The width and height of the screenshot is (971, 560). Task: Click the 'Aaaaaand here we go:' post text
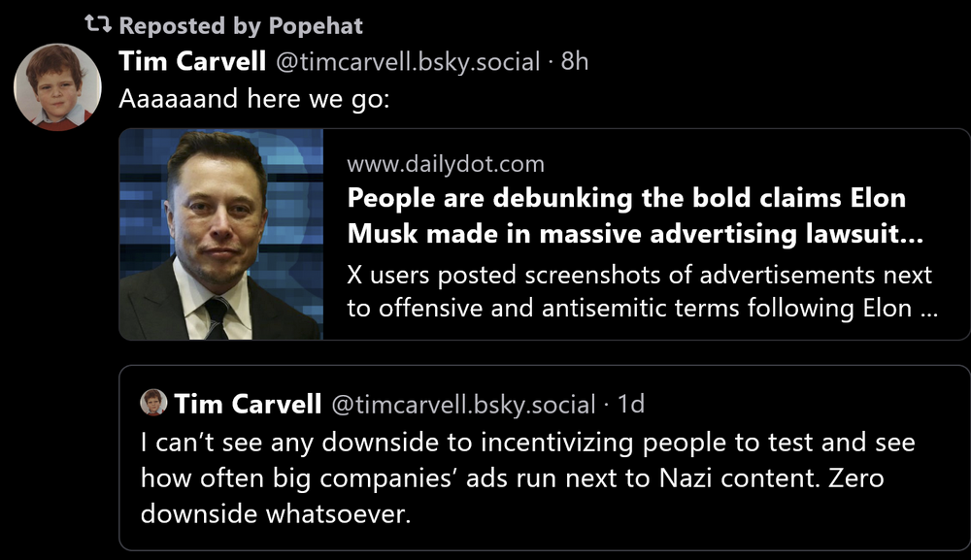point(253,99)
